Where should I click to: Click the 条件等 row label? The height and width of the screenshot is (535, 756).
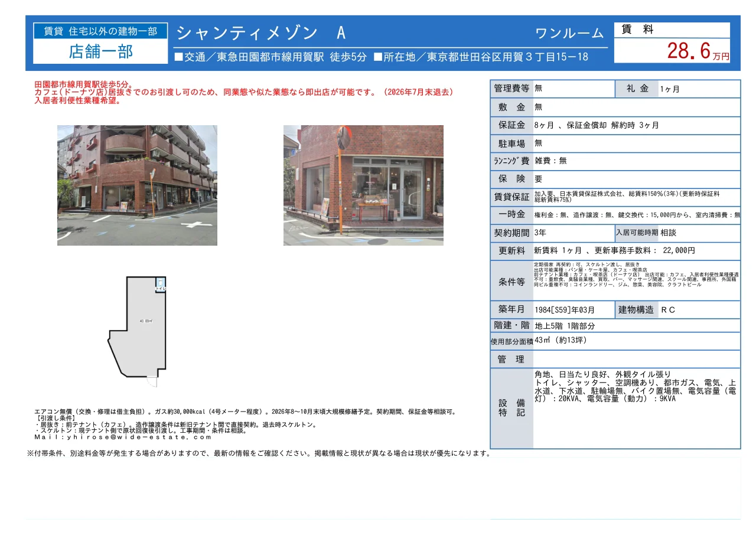(x=511, y=281)
